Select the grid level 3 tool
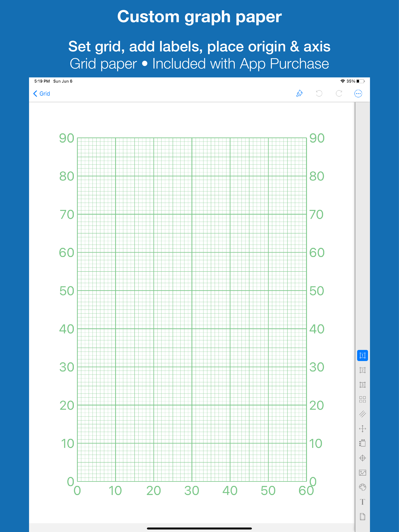 [362, 385]
